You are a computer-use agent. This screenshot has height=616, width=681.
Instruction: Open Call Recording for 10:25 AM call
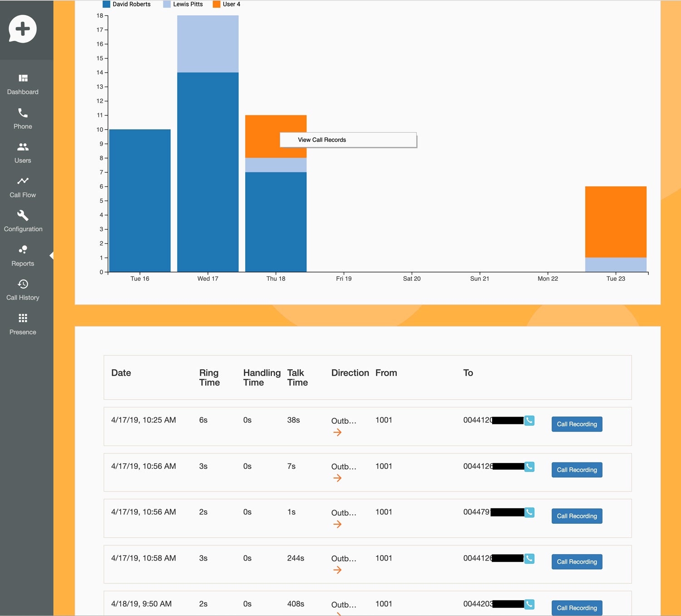577,424
